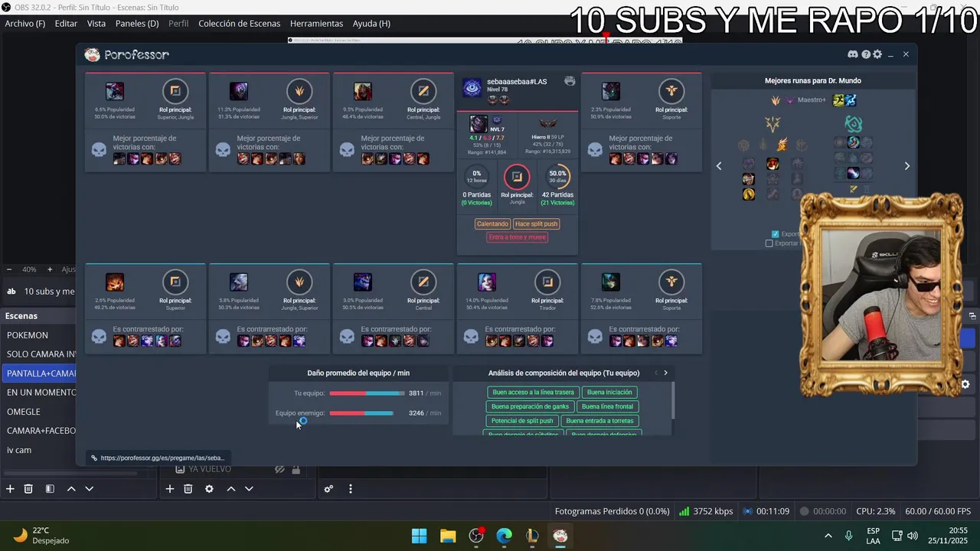Show next rune page with right arrow
Screen dimensions: 980x551
coord(907,166)
